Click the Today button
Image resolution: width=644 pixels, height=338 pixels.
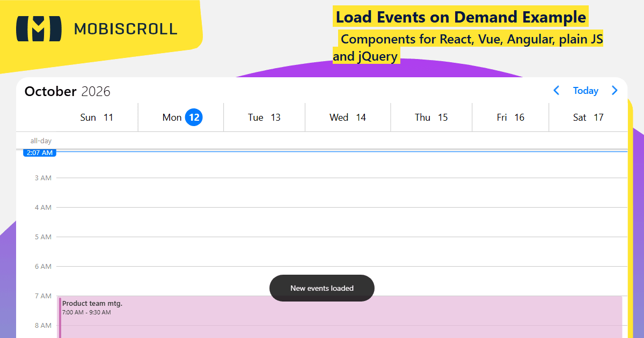click(x=586, y=91)
